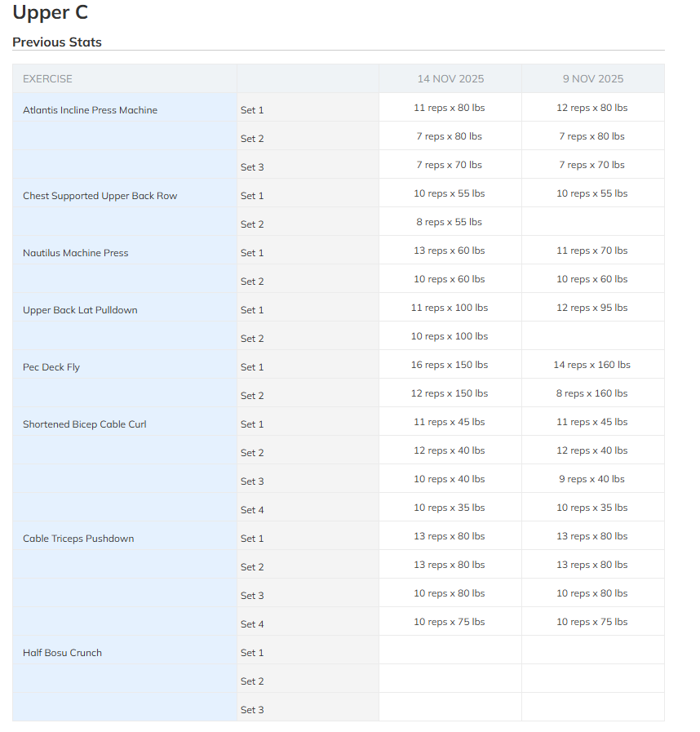Click the EXERCISE column header
Image resolution: width=700 pixels, height=732 pixels.
point(47,79)
